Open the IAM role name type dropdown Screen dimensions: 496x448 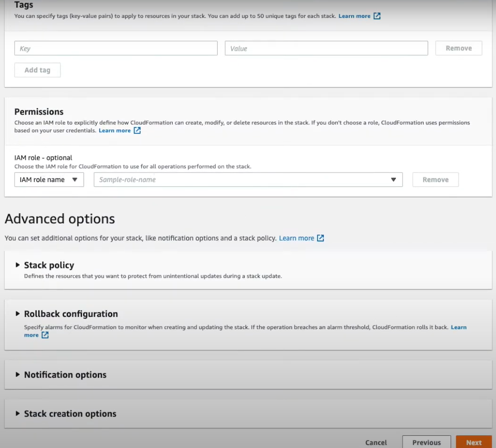pyautogui.click(x=49, y=180)
